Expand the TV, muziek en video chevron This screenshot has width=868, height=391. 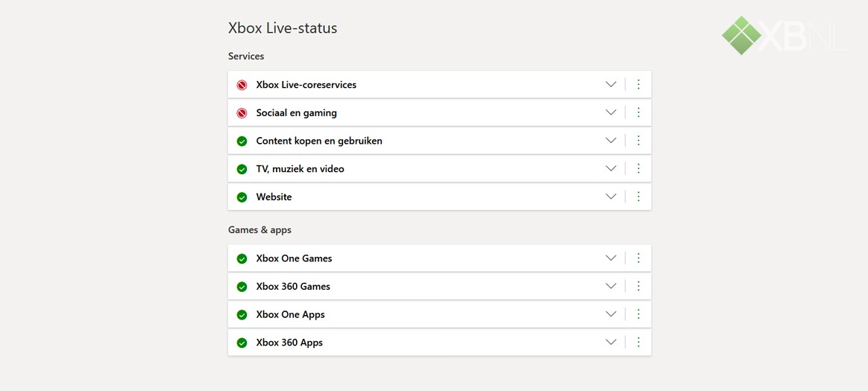click(x=611, y=168)
